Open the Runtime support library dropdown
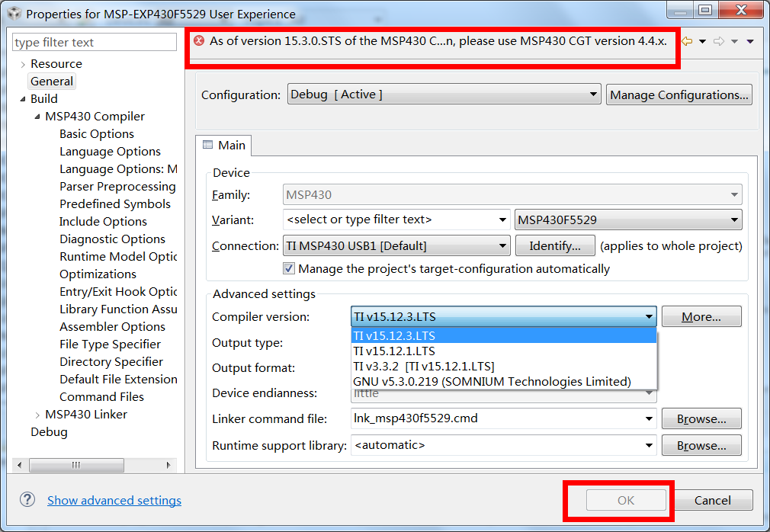The image size is (770, 532). pyautogui.click(x=649, y=445)
